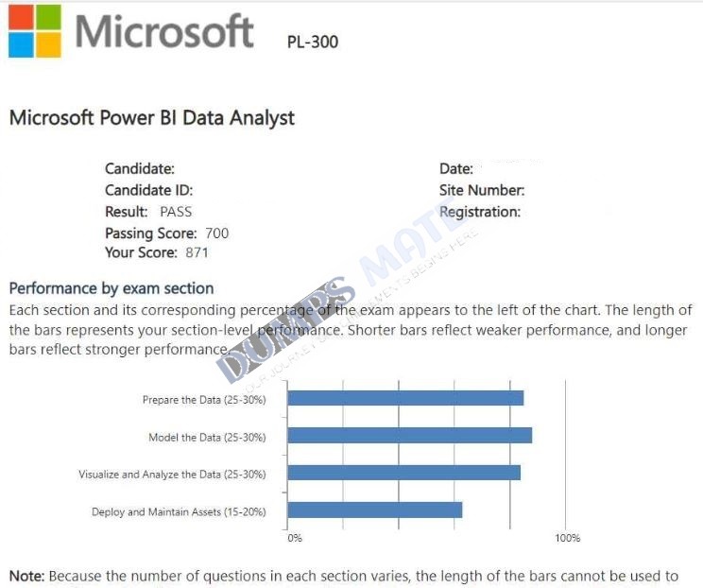This screenshot has width=703, height=588.
Task: Click the passing score value 700
Action: (x=217, y=233)
